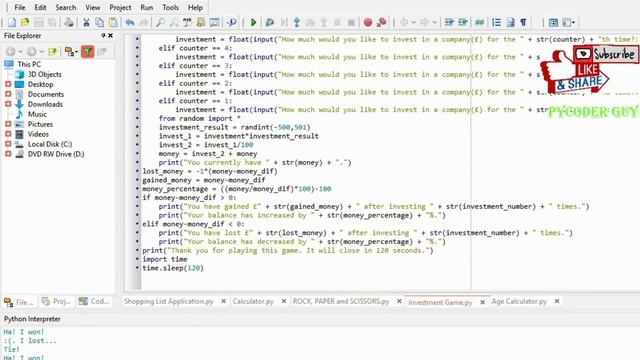The image size is (640, 360).
Task: Print the current script
Action: pyautogui.click(x=69, y=22)
